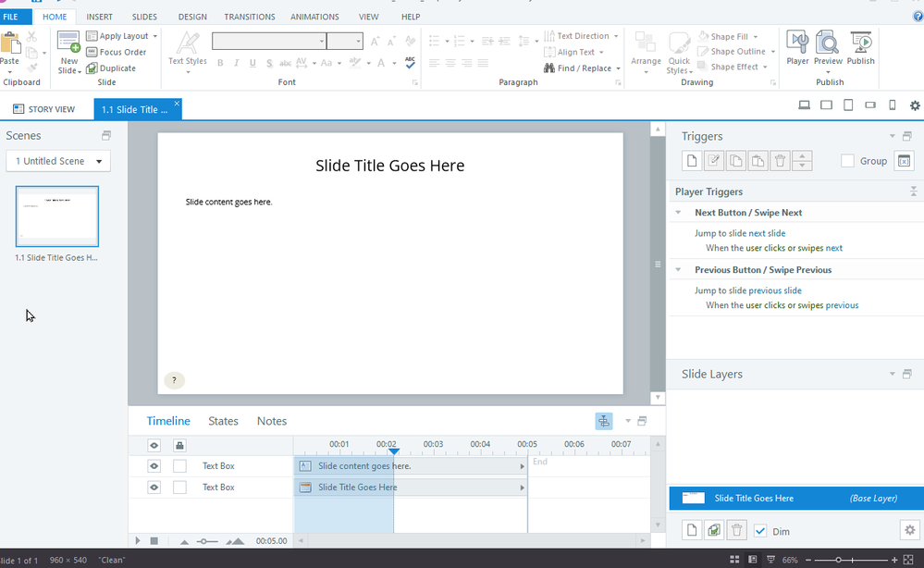
Task: Click the Player icon in Publish group
Action: click(797, 45)
